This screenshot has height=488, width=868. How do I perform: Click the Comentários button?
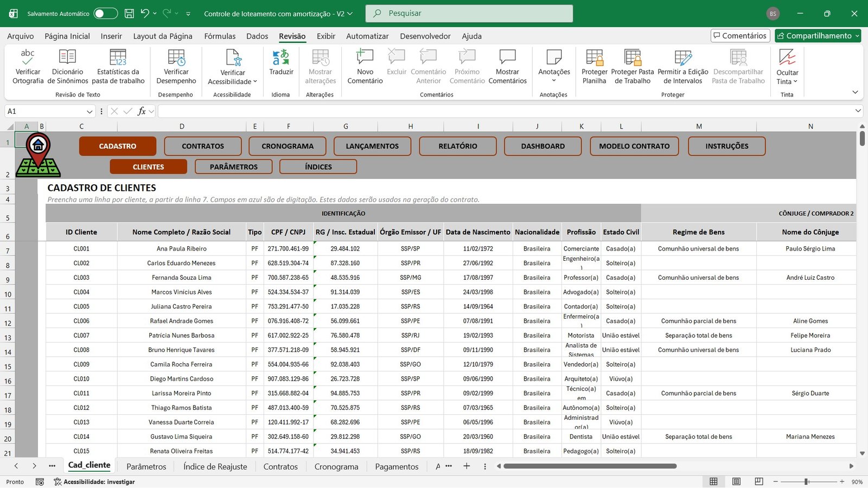pyautogui.click(x=741, y=36)
